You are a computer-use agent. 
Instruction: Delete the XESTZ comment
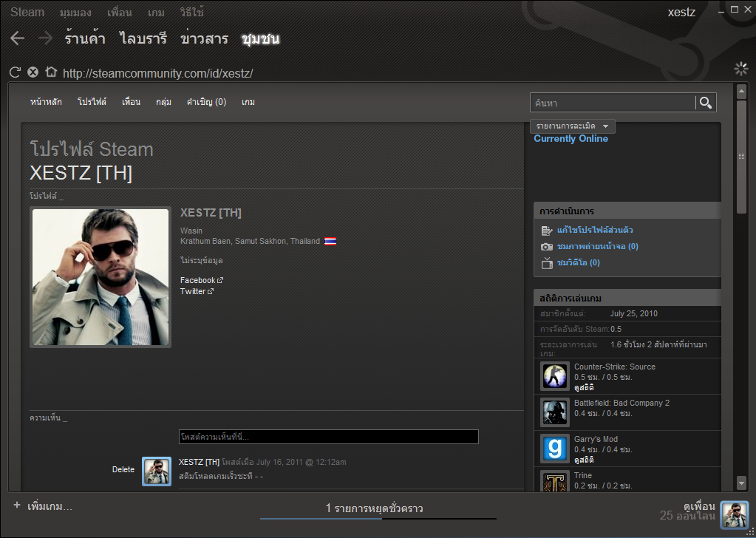tap(123, 469)
